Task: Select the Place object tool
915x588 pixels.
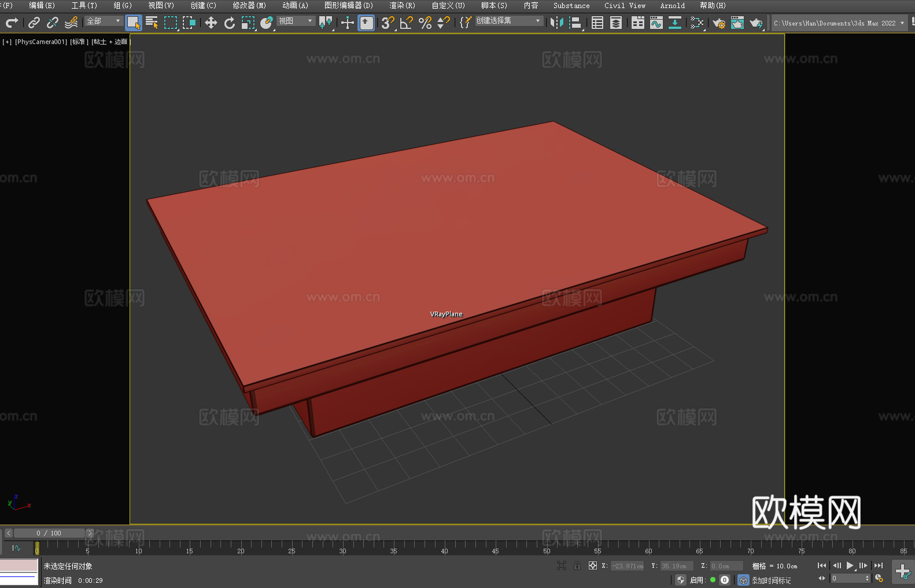Action: click(267, 23)
